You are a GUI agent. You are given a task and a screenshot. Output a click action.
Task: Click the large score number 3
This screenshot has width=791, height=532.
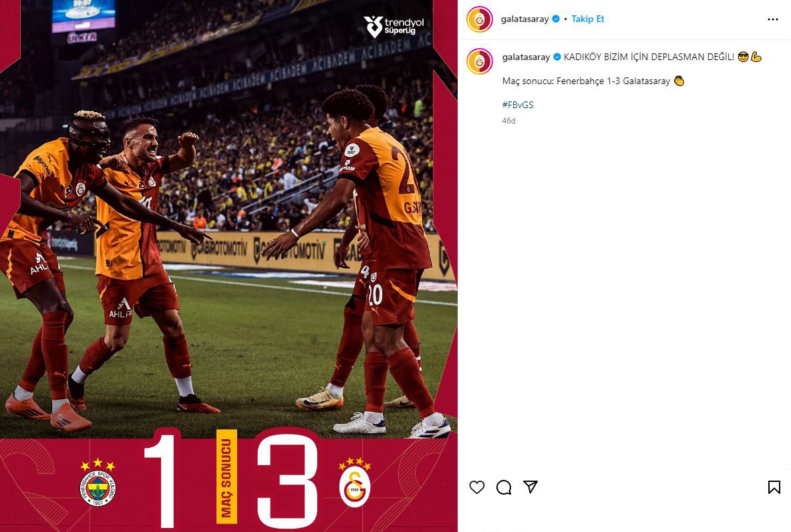[288, 477]
